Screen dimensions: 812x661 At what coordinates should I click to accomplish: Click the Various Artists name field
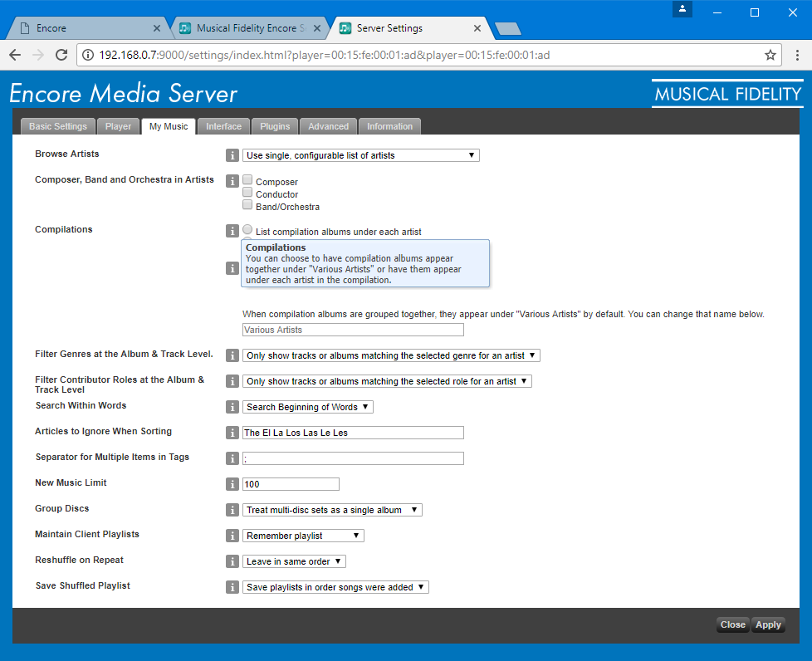tap(353, 330)
